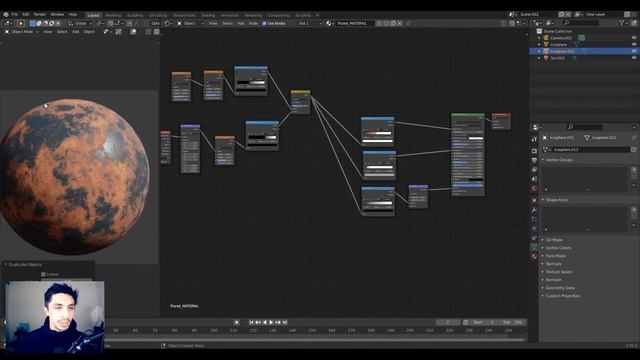Open the Object Mode dropdown in the viewport

[x=21, y=31]
